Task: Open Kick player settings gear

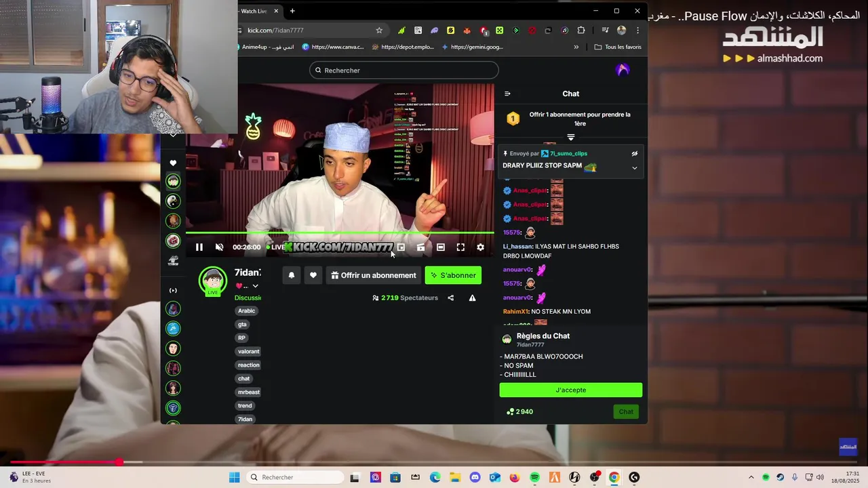Action: tap(480, 247)
